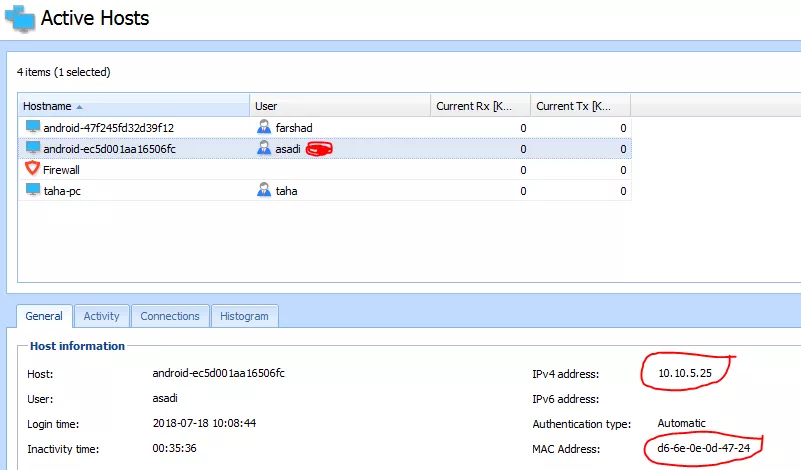
Task: Click Login time value 2018-07-18 10:08:44
Action: pos(204,423)
